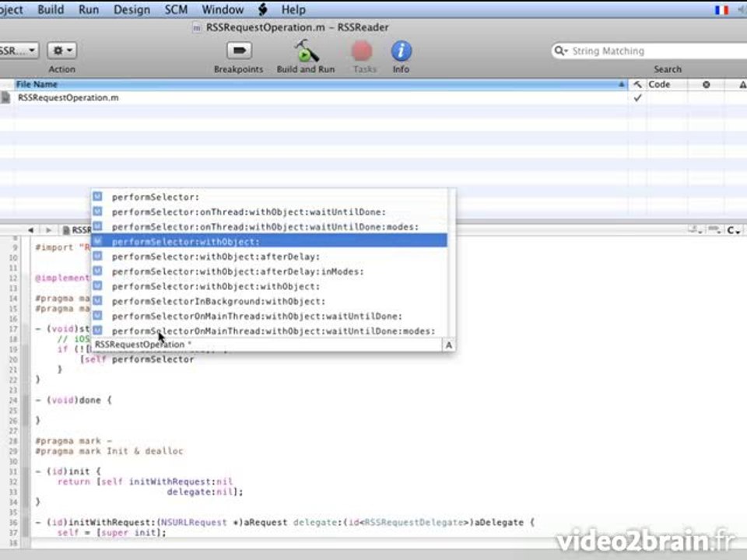Screen dimensions: 747x560
Task: Open the overview popup showing SSR
Action: click(x=18, y=51)
